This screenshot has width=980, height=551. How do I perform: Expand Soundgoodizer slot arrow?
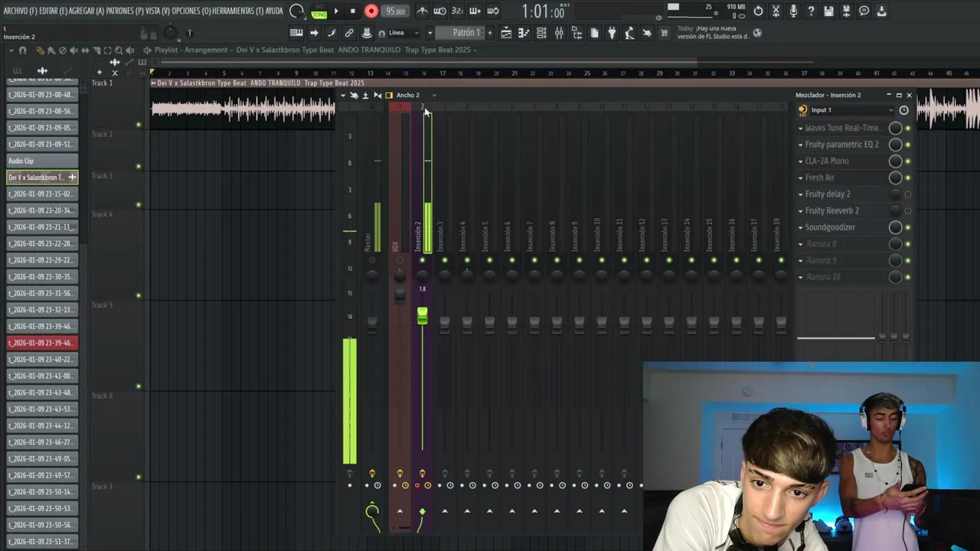tap(801, 227)
